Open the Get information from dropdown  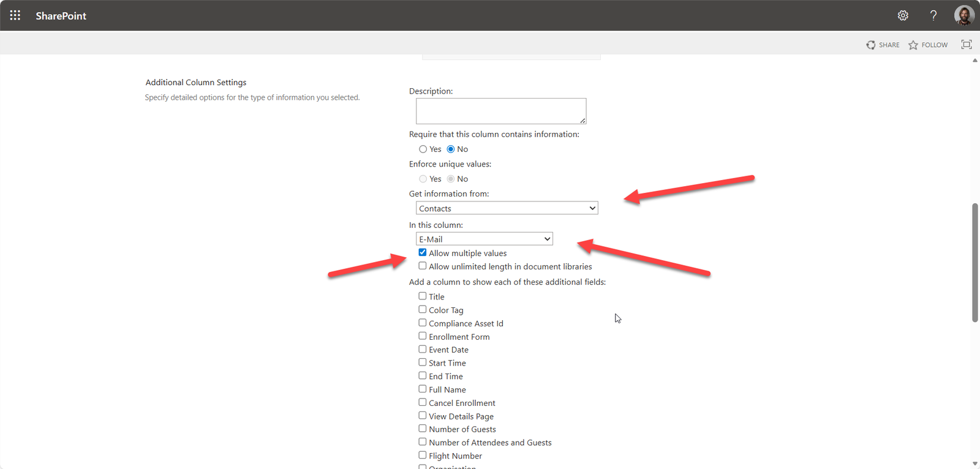tap(507, 208)
